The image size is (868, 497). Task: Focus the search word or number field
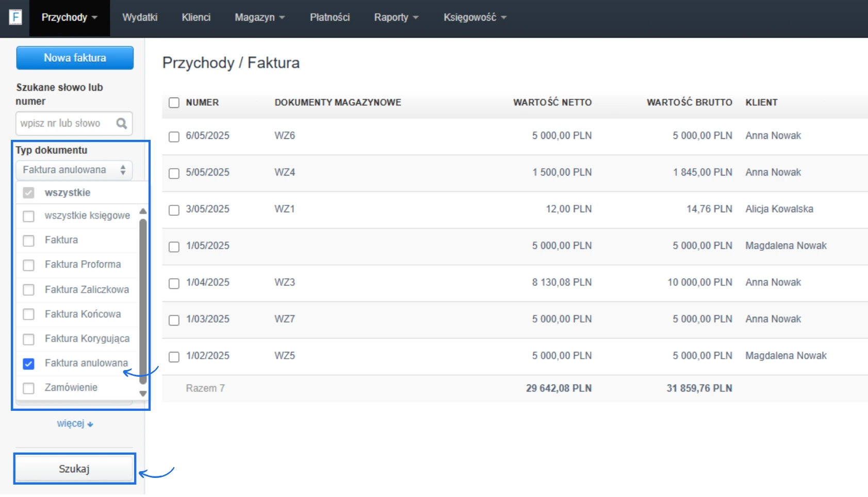click(64, 123)
